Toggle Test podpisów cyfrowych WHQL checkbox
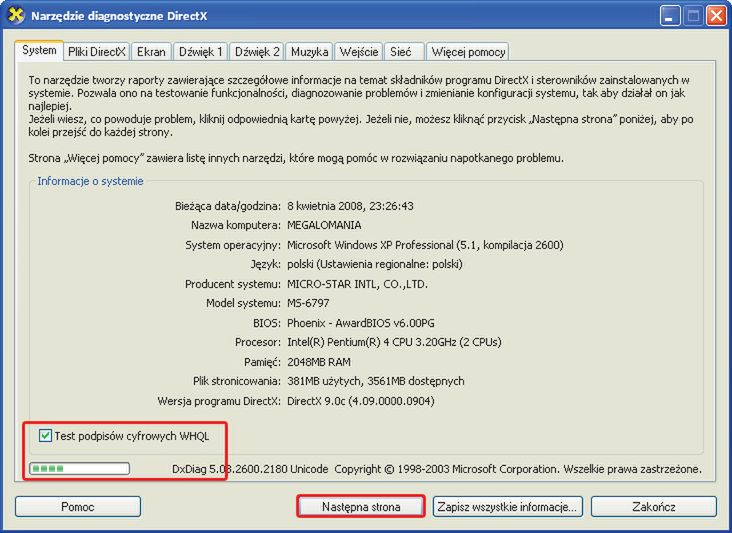This screenshot has width=732, height=533. [x=45, y=436]
